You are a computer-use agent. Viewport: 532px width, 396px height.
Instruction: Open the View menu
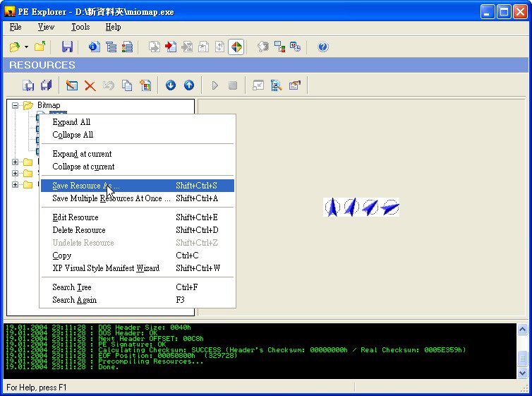click(46, 27)
